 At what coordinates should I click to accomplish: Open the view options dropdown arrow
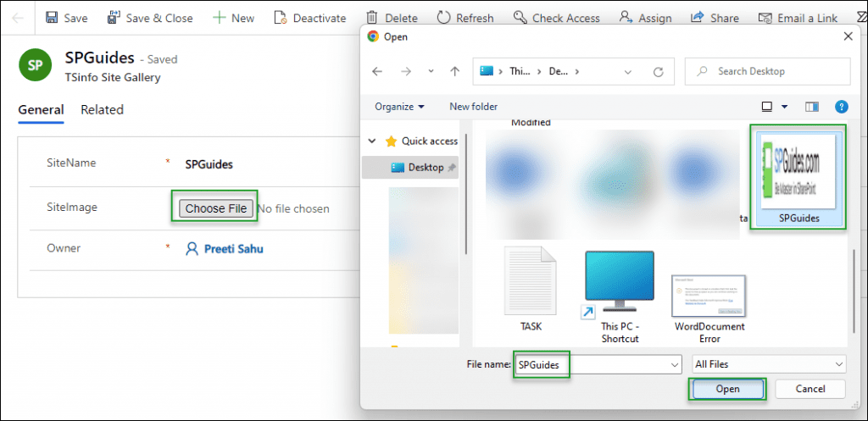(x=784, y=107)
